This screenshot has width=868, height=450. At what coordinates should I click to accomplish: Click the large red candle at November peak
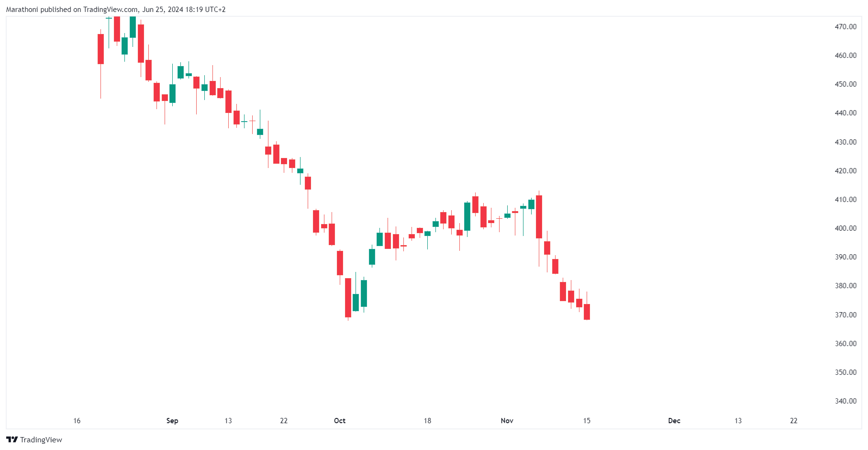(539, 216)
